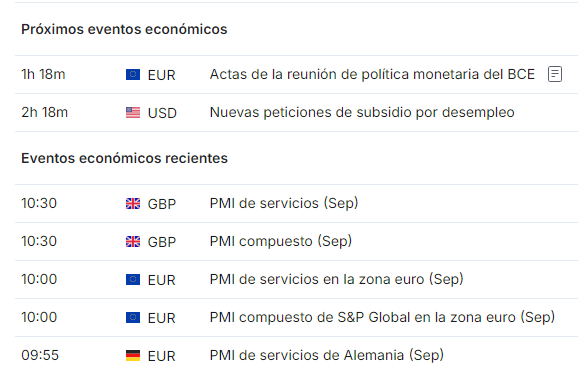Click EU flag beside zona euro services PMI
Screen dimensions: 578x371
tap(133, 280)
